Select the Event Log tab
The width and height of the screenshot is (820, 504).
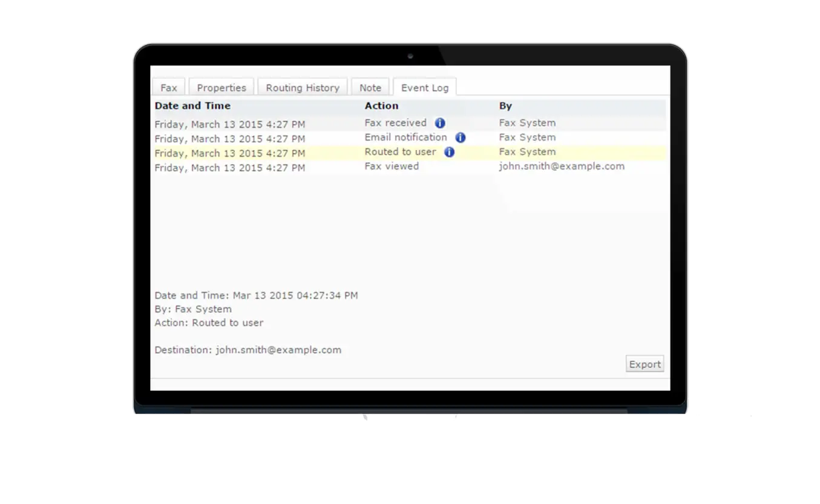click(x=425, y=87)
